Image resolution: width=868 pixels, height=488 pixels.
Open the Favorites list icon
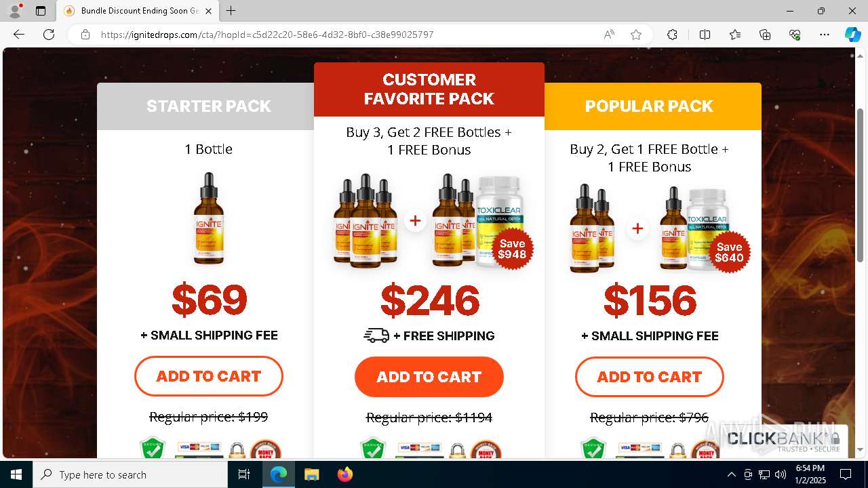click(735, 35)
